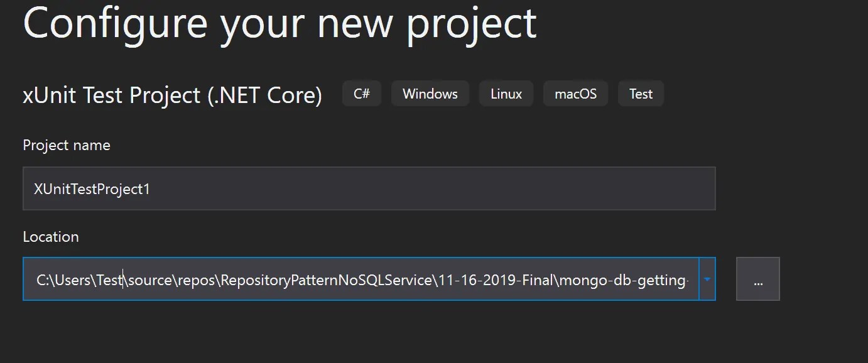Click the XUnitTestProject1 text in the name field
Image resolution: width=868 pixels, height=363 pixels.
point(92,189)
